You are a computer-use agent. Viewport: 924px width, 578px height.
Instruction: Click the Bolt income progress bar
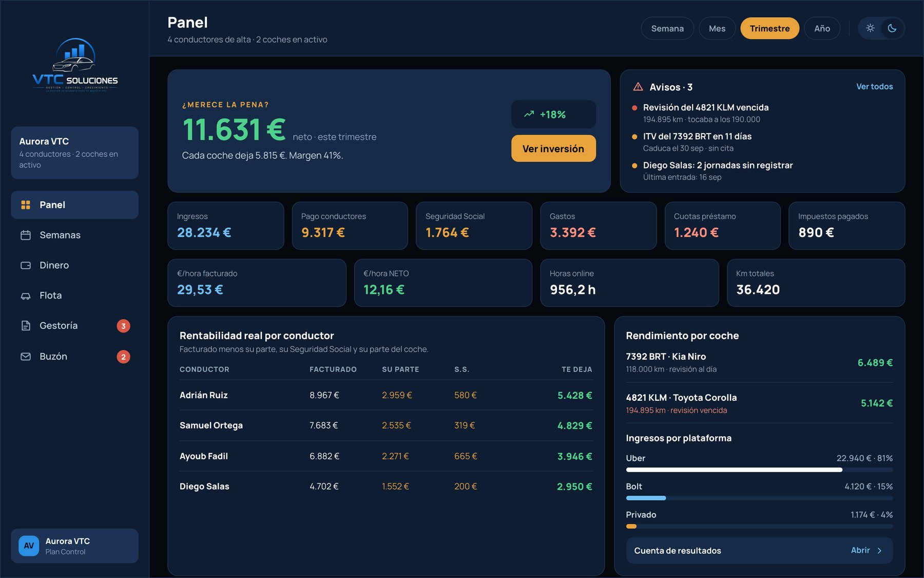(x=759, y=498)
